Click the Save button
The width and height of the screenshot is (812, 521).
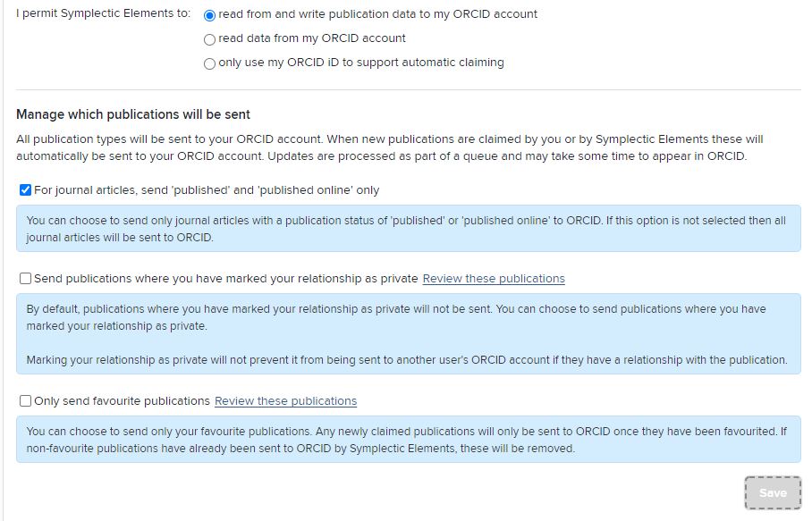tap(773, 492)
